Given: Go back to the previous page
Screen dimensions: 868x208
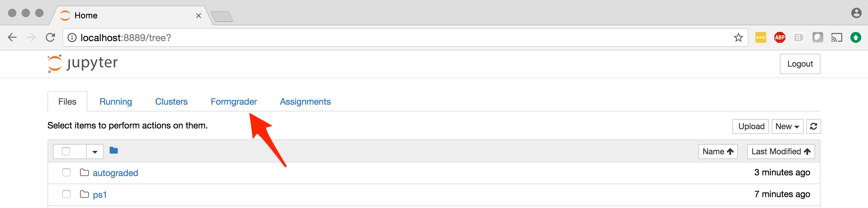Looking at the screenshot, I should 12,38.
